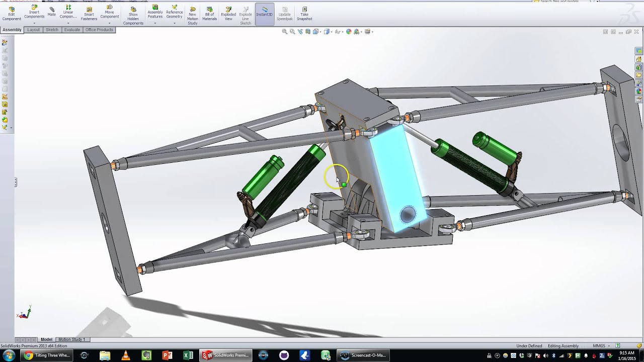644x362 pixels.
Task: Open Screencast-O-Matic taskbar item
Action: [363, 355]
